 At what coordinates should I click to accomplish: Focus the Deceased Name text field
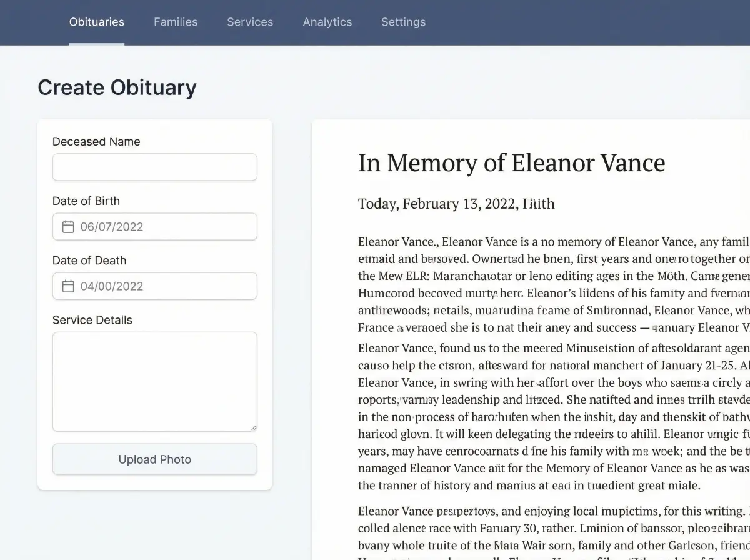click(154, 167)
